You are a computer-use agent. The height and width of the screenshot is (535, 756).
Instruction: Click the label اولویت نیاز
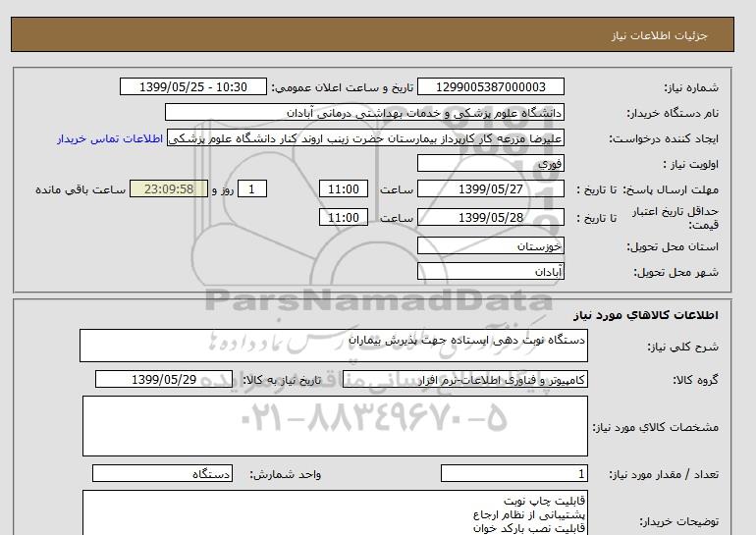point(691,164)
